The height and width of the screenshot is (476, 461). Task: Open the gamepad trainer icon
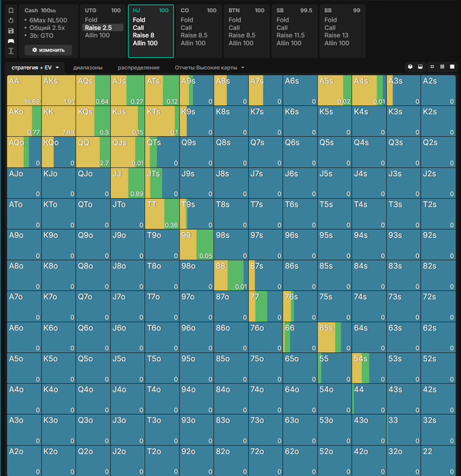click(x=11, y=41)
